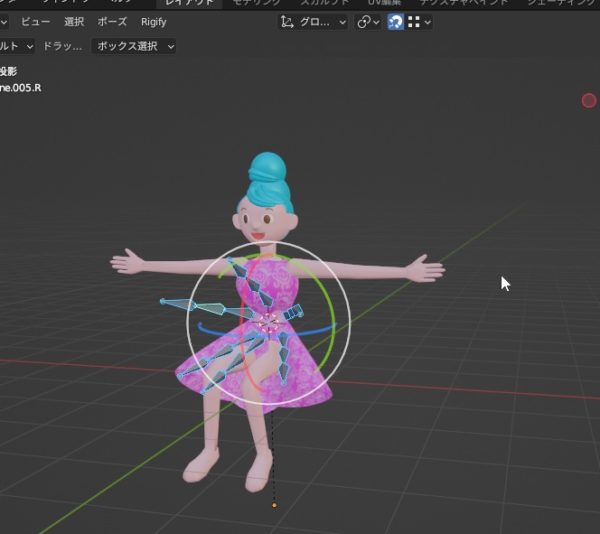Viewport: 600px width, 534px height.
Task: Open the ポーズ menu
Action: pos(112,22)
